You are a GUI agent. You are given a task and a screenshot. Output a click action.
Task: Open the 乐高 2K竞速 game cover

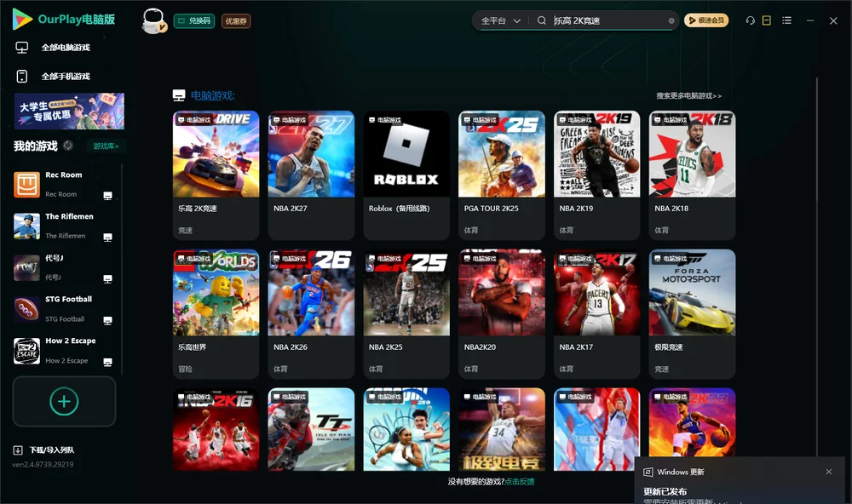click(216, 154)
